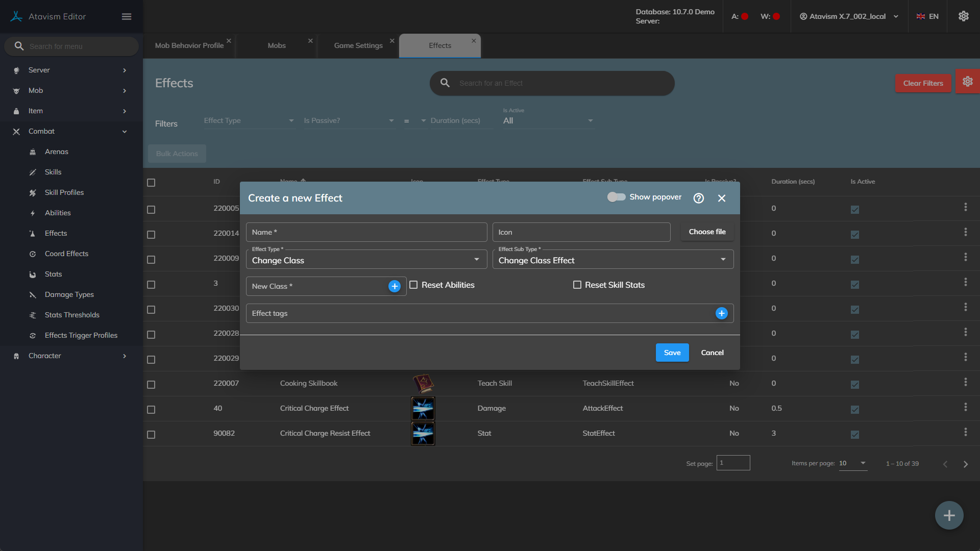
Task: Toggle the Show popover switch
Action: [616, 197]
